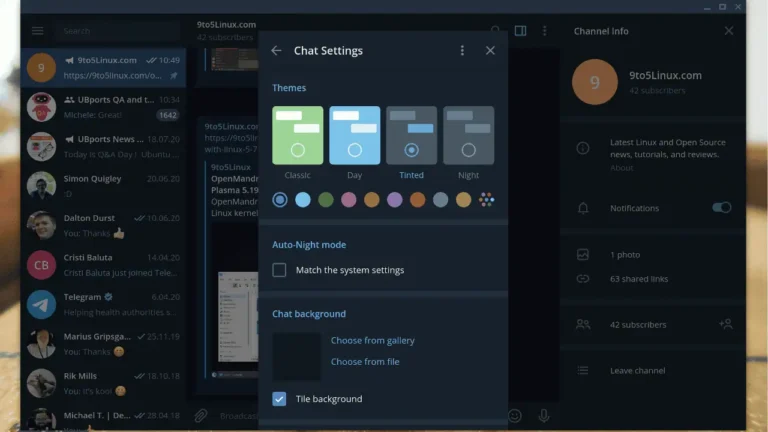Viewport: 768px width, 432px height.
Task: Open Telegram official chat
Action: 103,304
